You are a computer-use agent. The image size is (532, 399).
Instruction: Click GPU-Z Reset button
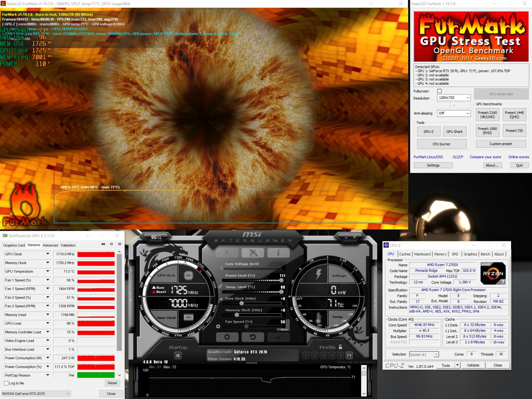(112, 383)
